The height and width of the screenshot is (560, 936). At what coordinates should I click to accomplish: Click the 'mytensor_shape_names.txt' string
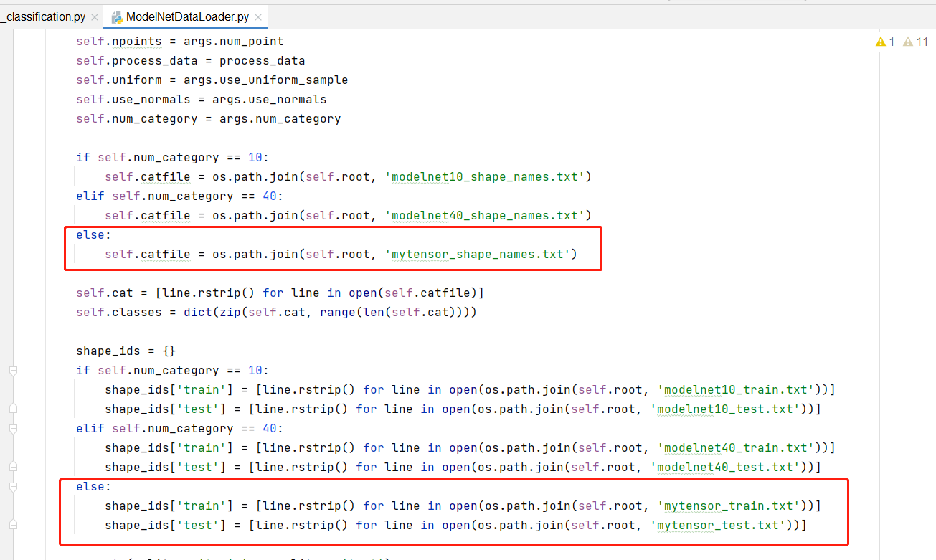tap(477, 255)
